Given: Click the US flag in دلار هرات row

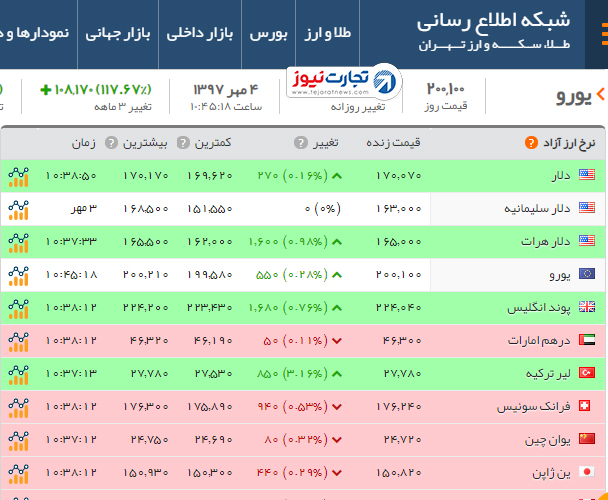Looking at the screenshot, I should 587,241.
